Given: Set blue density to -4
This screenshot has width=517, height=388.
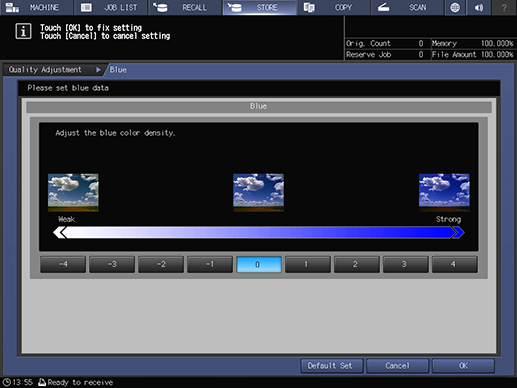Looking at the screenshot, I should point(63,264).
